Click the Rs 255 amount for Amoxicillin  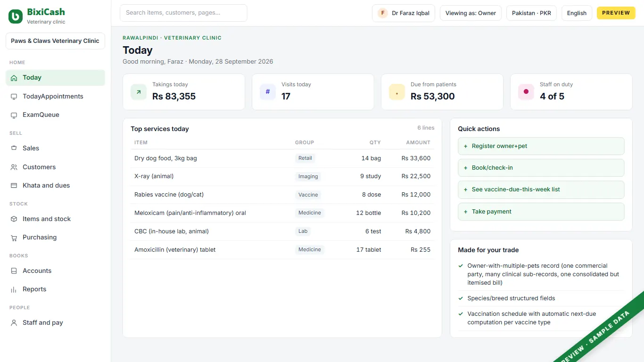tap(421, 250)
